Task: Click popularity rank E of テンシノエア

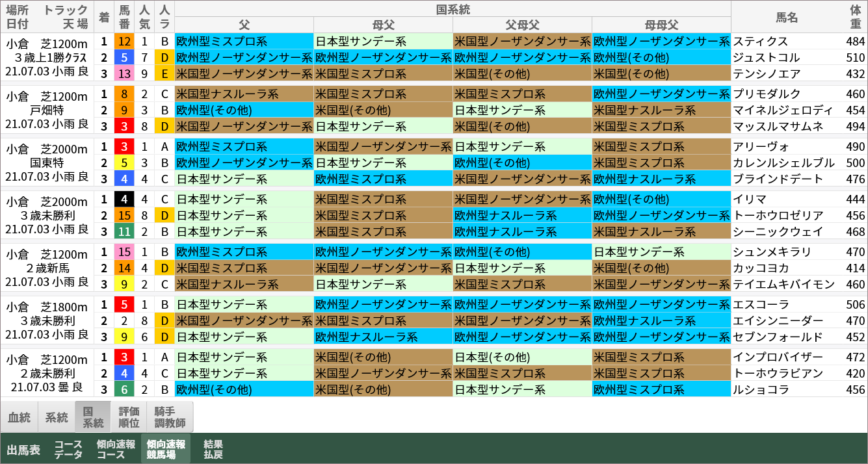Action: coord(164,73)
